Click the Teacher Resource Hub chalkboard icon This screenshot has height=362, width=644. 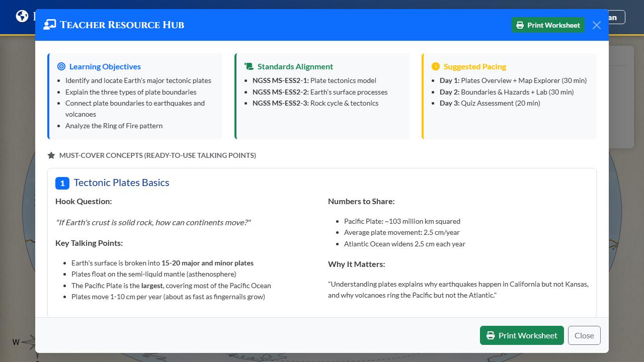(x=49, y=25)
